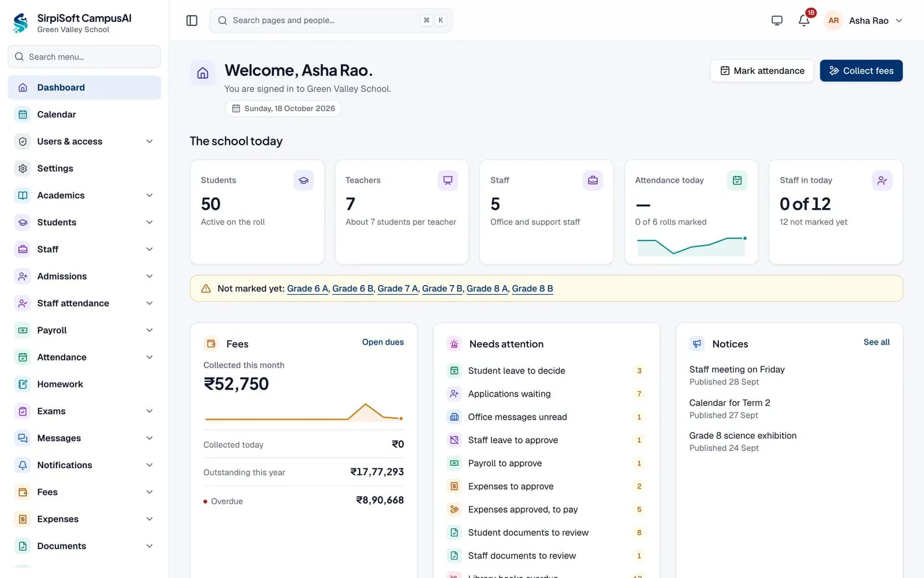
Task: Open Staff attendance in the sidebar
Action: point(84,303)
